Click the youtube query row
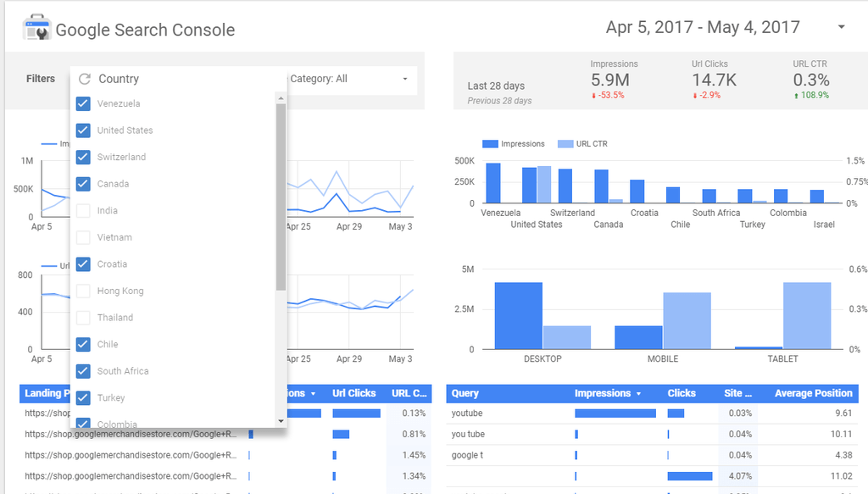868x494 pixels. tap(652, 414)
